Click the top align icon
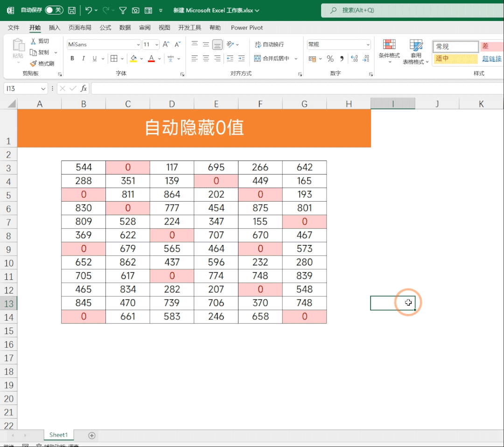The image size is (504, 447). coord(195,44)
